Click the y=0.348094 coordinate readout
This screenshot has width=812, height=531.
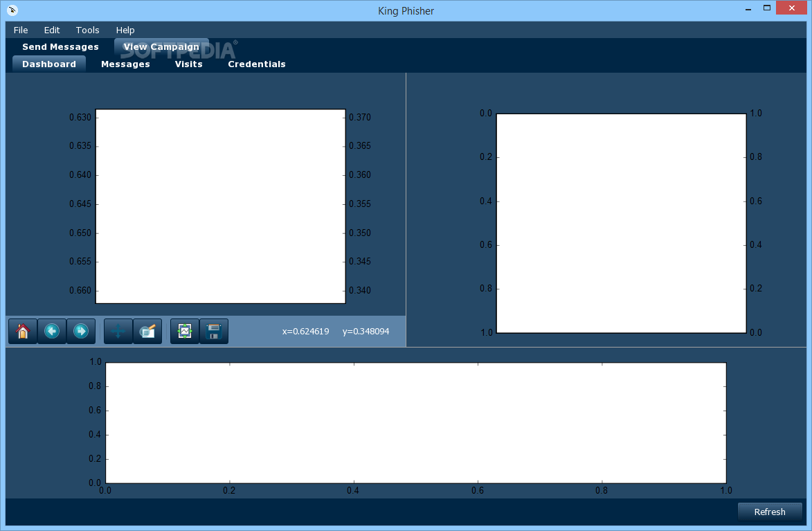[366, 332]
